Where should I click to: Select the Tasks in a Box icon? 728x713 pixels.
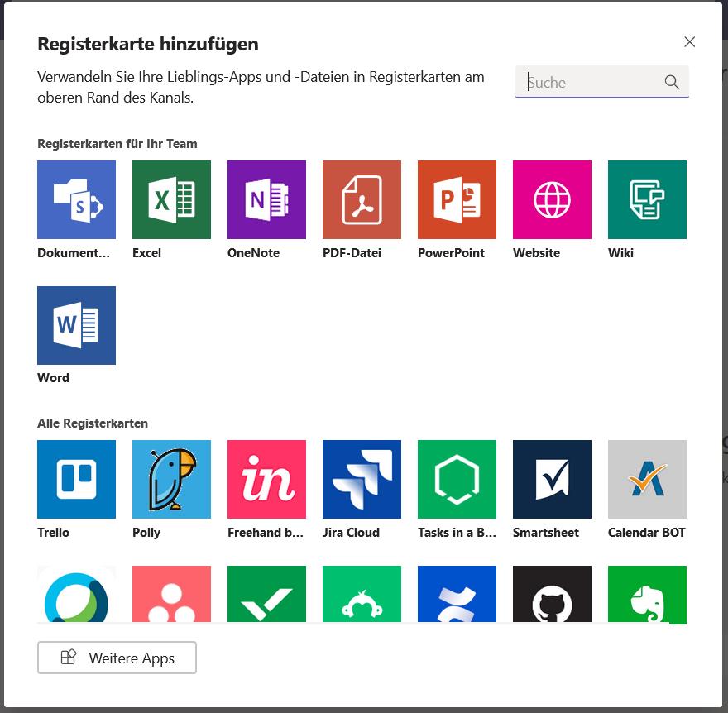(457, 479)
